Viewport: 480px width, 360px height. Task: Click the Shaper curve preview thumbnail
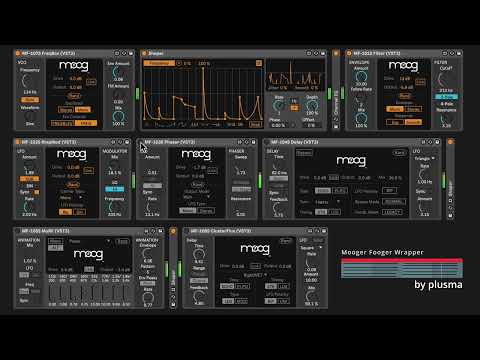295,75
